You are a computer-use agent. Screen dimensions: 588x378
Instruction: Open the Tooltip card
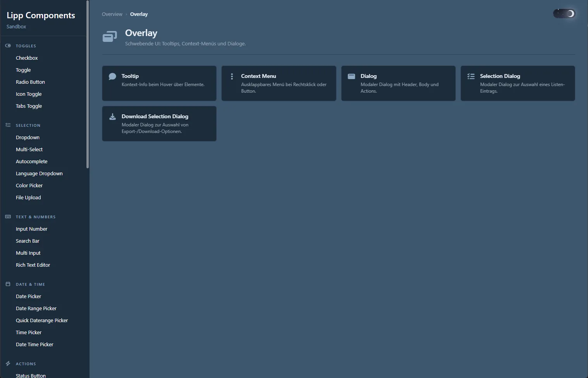click(159, 83)
